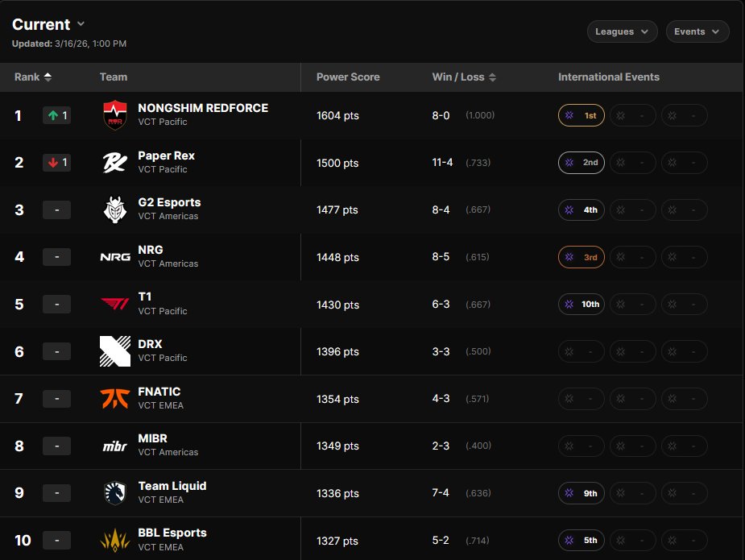Click the (.571) win percentage value

(478, 398)
